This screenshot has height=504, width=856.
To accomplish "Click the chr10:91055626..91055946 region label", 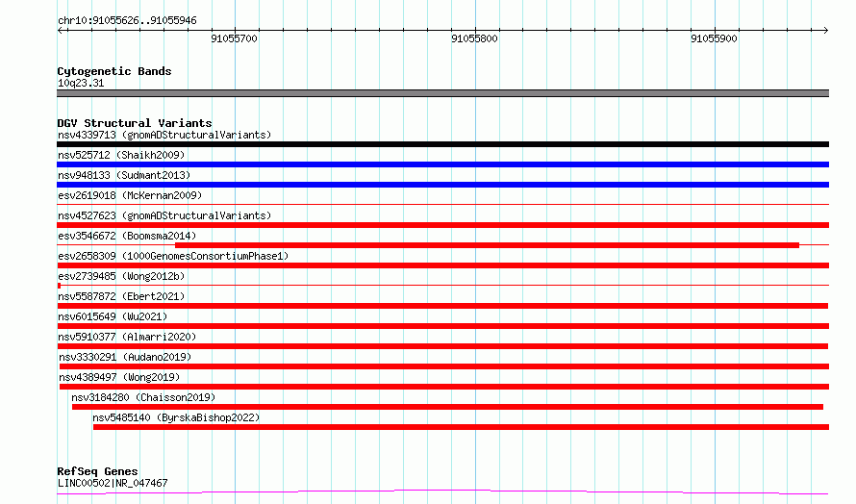I will click(x=127, y=21).
